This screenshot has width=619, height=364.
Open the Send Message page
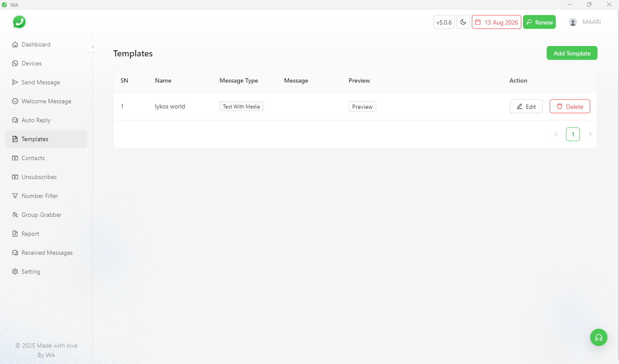(x=40, y=82)
